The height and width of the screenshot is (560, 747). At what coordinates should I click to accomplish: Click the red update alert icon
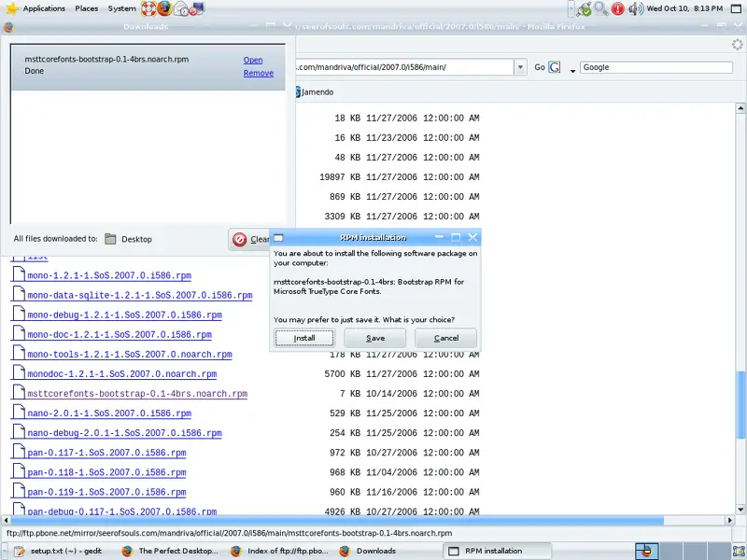618,8
